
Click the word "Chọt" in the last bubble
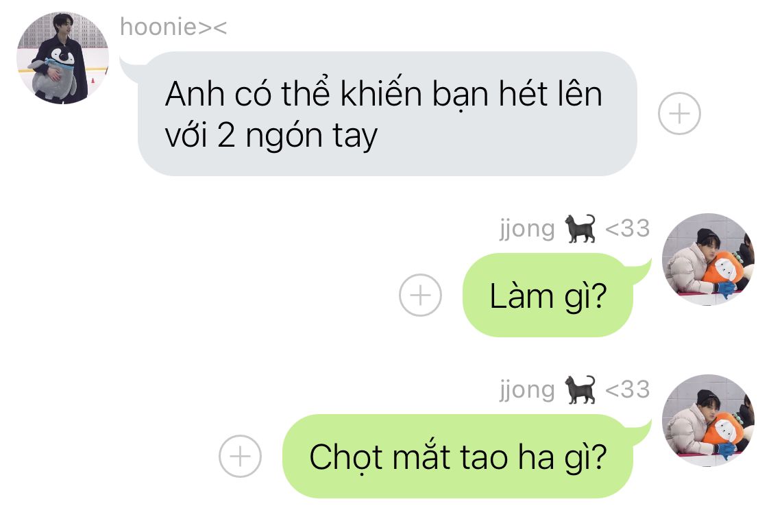coord(345,457)
